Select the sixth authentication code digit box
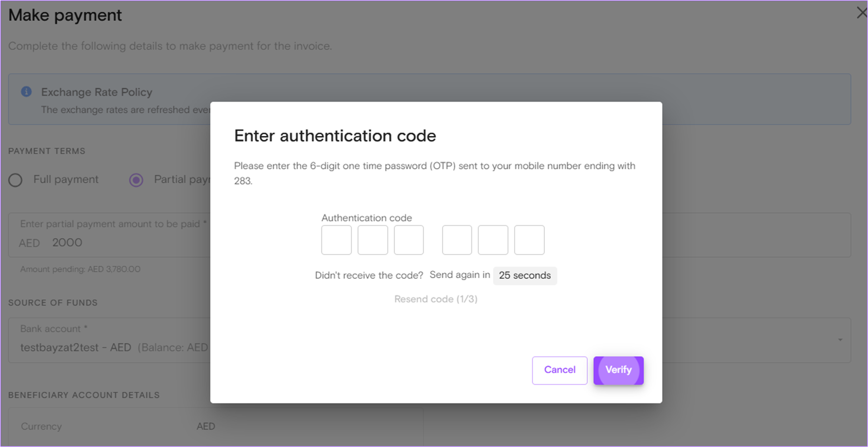868x447 pixels. tap(529, 240)
